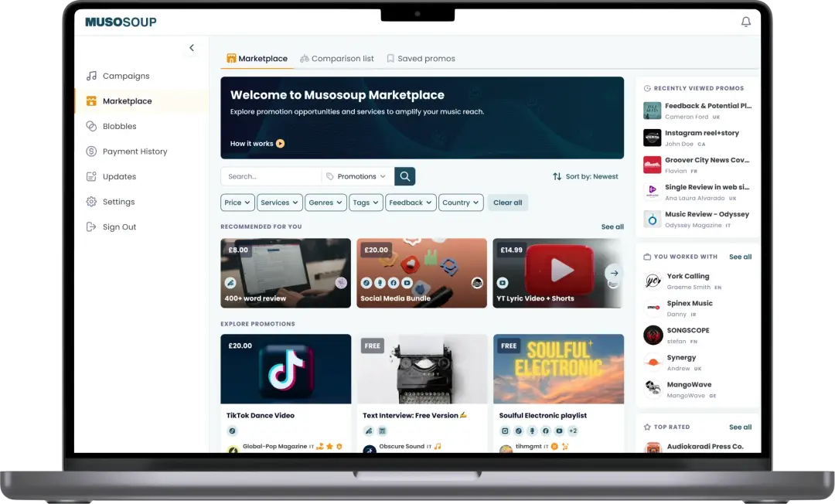Click into the Search text field

(x=271, y=176)
